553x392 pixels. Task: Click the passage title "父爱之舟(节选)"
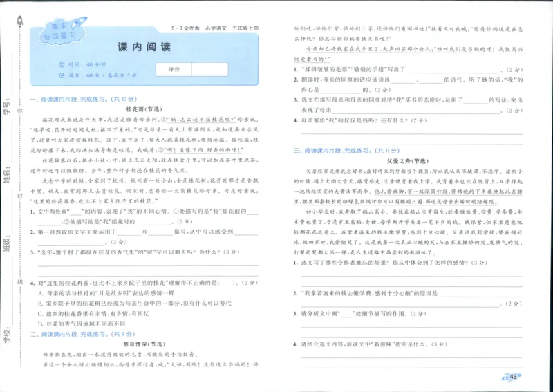(408, 161)
